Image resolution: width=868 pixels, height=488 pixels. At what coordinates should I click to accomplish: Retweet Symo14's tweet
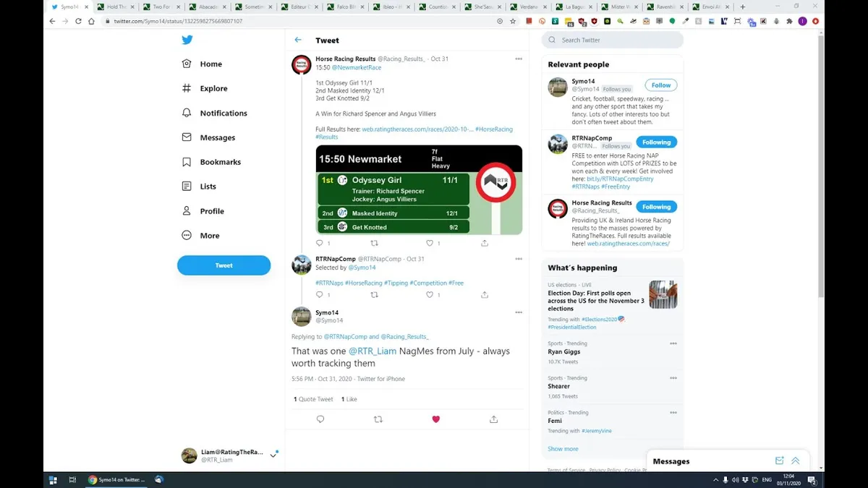point(378,419)
